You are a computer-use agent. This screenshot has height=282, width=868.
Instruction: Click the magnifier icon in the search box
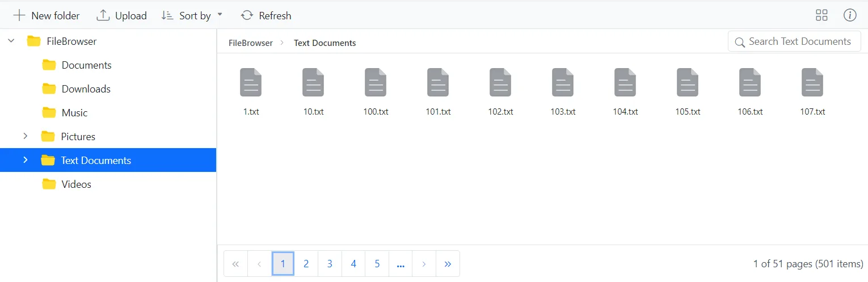pyautogui.click(x=740, y=42)
